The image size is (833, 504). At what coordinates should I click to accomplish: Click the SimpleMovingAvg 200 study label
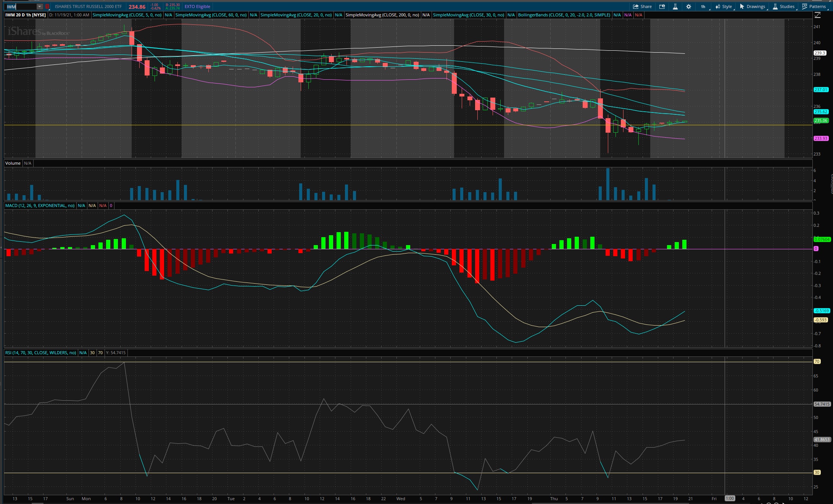[382, 15]
